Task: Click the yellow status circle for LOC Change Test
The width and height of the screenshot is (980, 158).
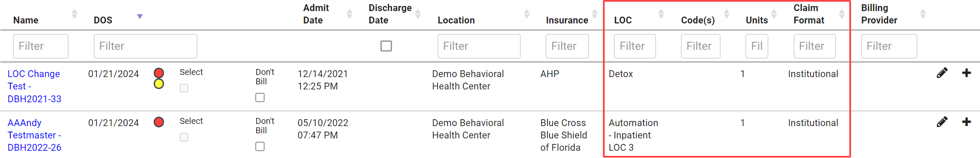Action: point(159,84)
